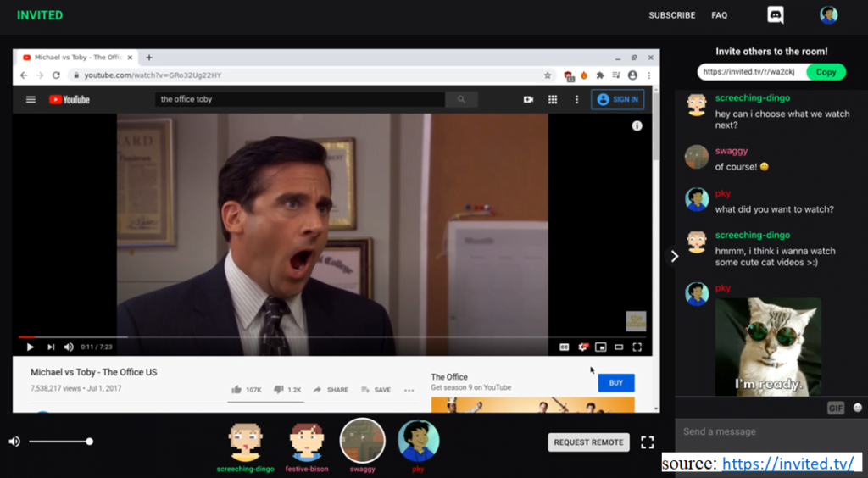This screenshot has width=868, height=478.
Task: Open the YouTube hamburger guide menu
Action: (x=31, y=100)
